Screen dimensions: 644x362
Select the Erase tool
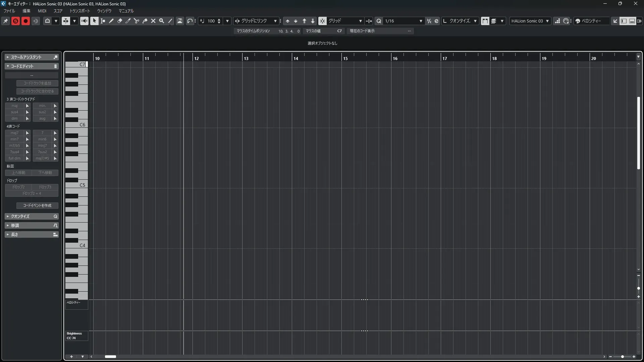pyautogui.click(x=119, y=21)
